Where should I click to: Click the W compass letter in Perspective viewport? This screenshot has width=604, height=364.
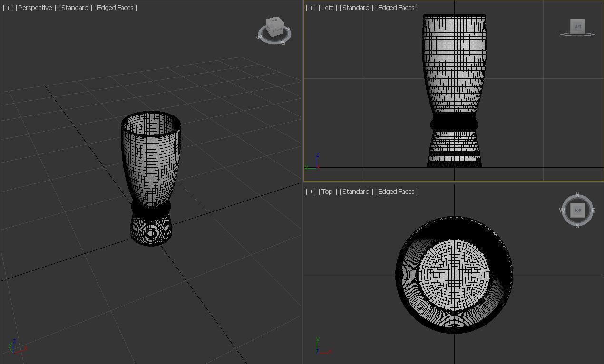point(259,38)
